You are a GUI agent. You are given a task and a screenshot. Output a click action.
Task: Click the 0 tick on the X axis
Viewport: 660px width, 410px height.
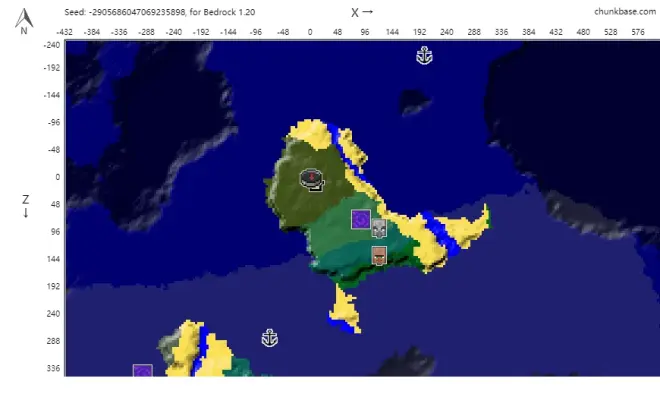pos(310,32)
